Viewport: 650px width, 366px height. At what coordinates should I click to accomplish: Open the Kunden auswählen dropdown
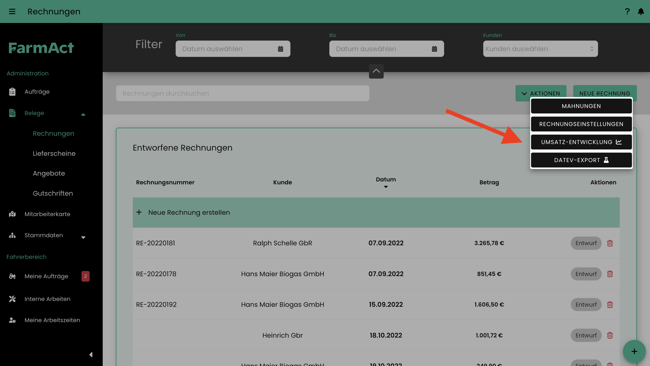pos(540,49)
